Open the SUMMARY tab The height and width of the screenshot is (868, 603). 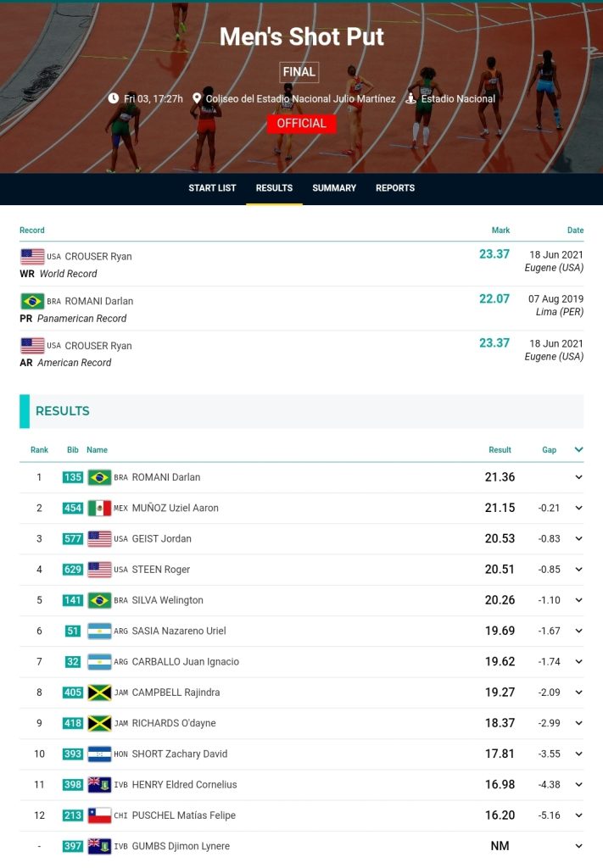pos(334,188)
